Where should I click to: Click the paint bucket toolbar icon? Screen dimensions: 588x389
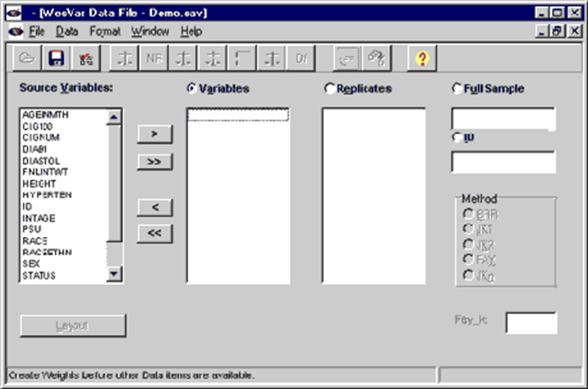coord(376,58)
